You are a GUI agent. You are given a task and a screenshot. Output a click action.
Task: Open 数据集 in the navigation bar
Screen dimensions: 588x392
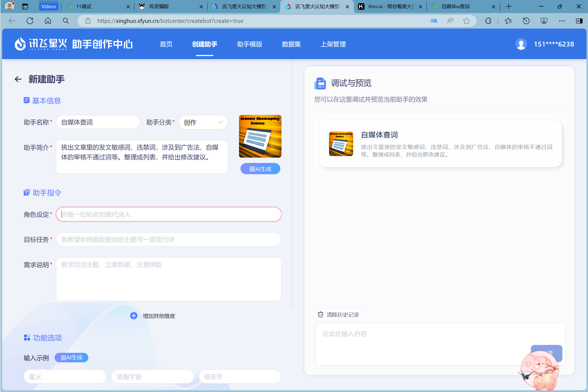[291, 44]
